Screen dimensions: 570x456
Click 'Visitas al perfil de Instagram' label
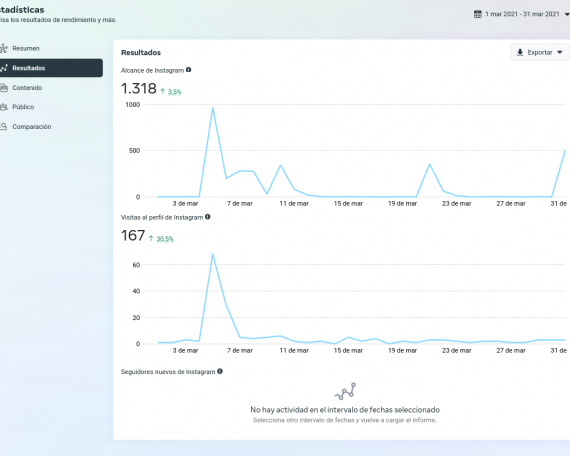162,217
